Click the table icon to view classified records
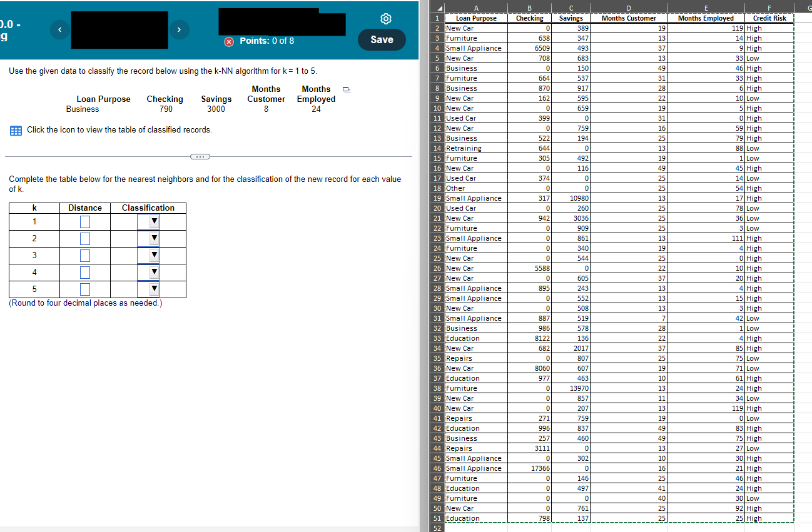The width and height of the screenshot is (812, 532). [x=15, y=130]
